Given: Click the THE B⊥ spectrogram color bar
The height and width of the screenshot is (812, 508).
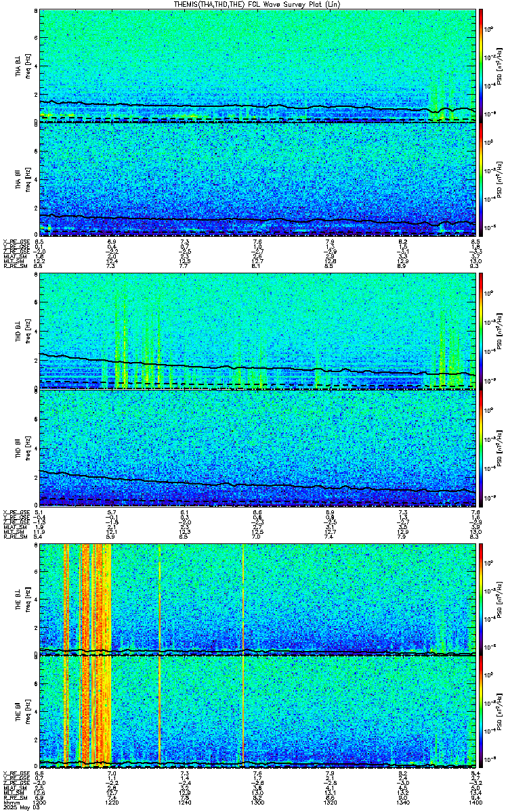Looking at the screenshot, I should [481, 599].
